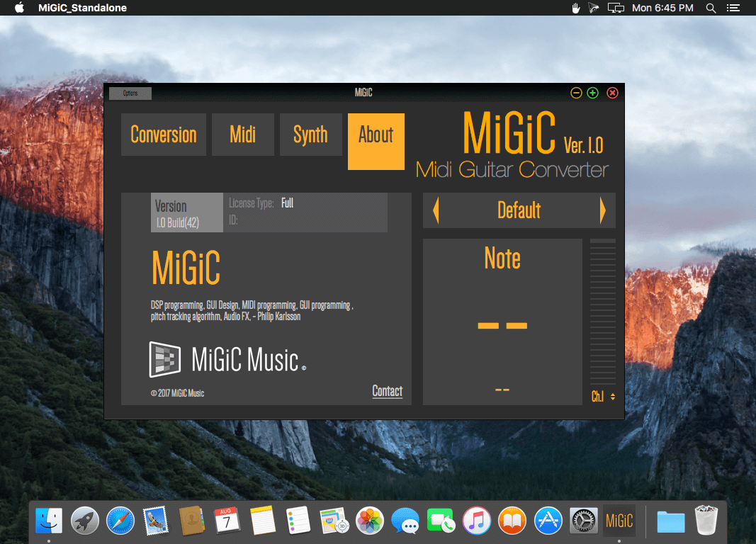Open iBooks from the dock

pyautogui.click(x=512, y=521)
